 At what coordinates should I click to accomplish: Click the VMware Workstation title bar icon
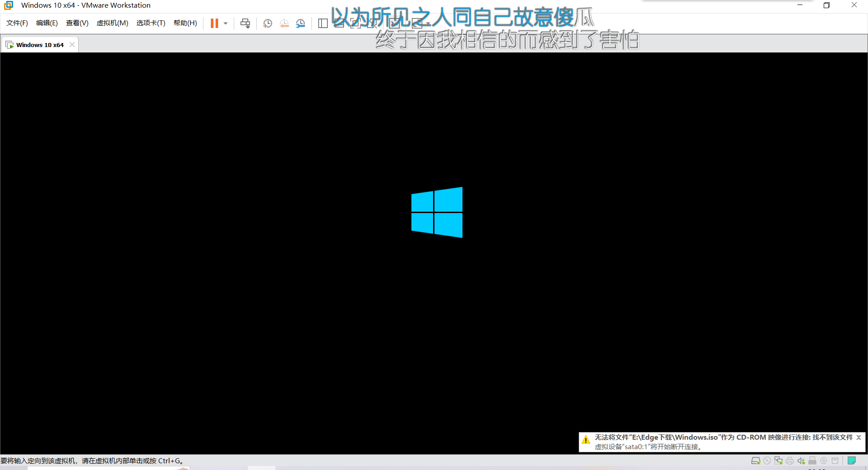coord(9,5)
